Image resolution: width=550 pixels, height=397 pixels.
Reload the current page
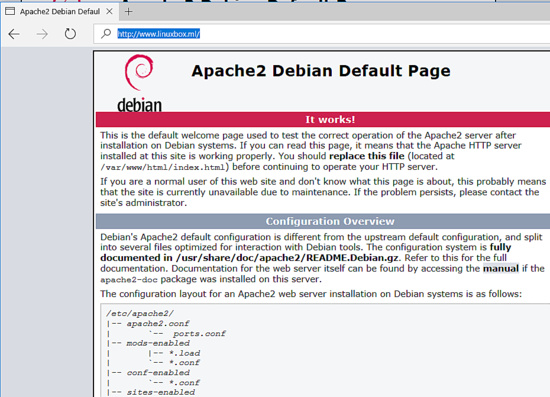[x=70, y=34]
